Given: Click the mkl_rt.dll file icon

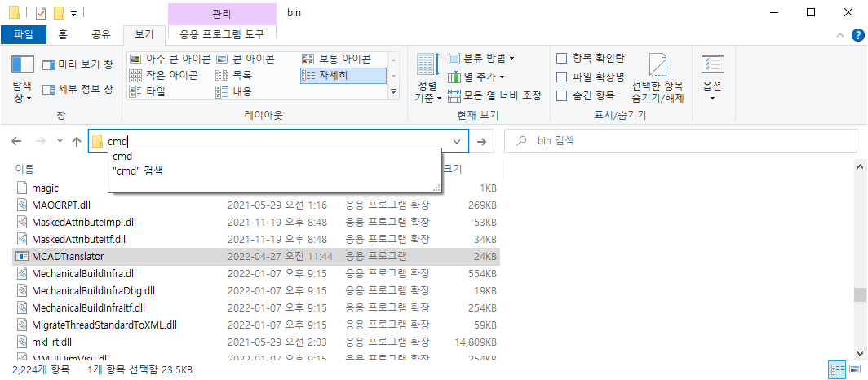Looking at the screenshot, I should tap(23, 342).
